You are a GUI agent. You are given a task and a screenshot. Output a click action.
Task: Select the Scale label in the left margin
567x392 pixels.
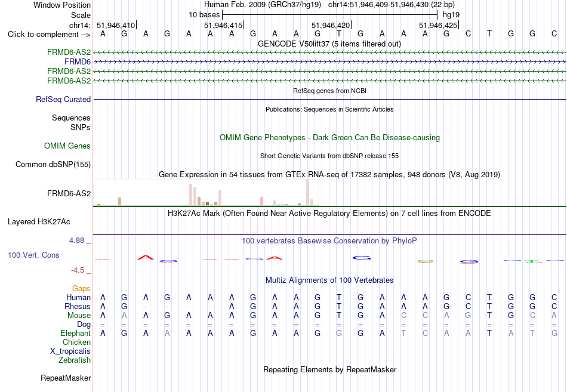(81, 15)
